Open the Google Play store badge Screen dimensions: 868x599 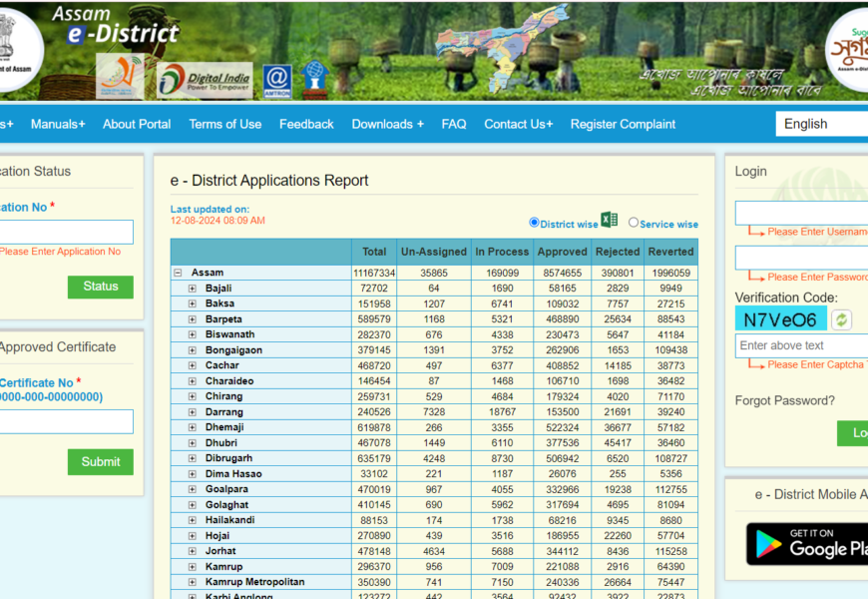[808, 543]
